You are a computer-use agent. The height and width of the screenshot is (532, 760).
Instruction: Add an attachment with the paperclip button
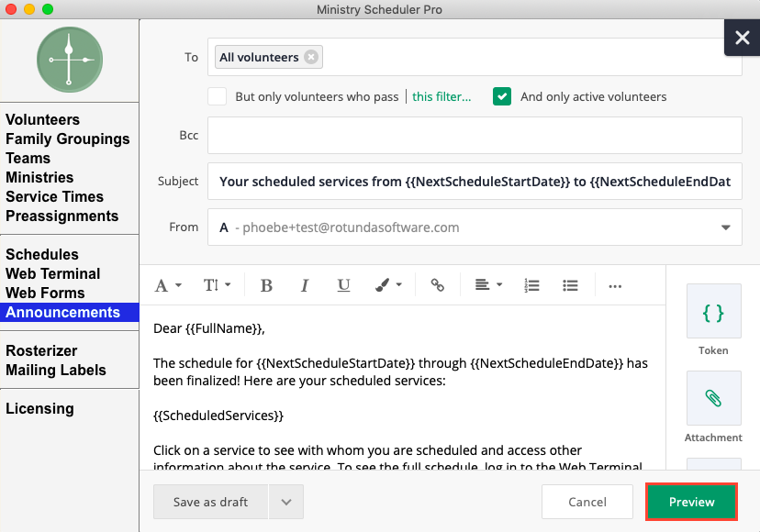(713, 398)
